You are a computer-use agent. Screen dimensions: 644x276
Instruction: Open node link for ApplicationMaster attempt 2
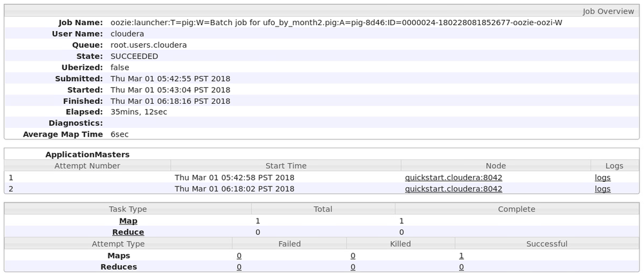point(453,189)
